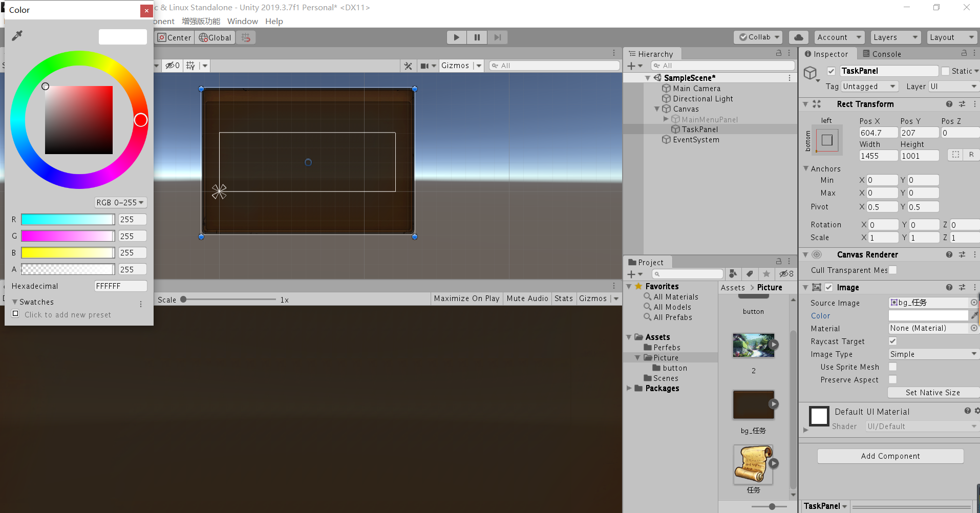Open the Image Type dropdown

(933, 354)
